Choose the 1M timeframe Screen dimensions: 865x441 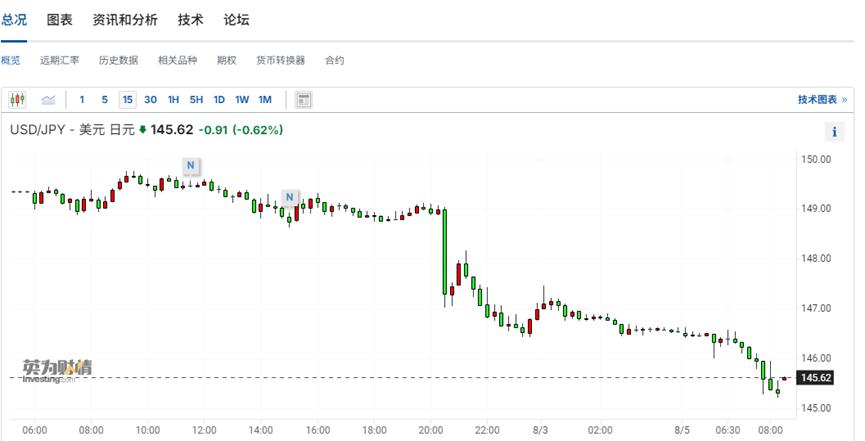265,99
